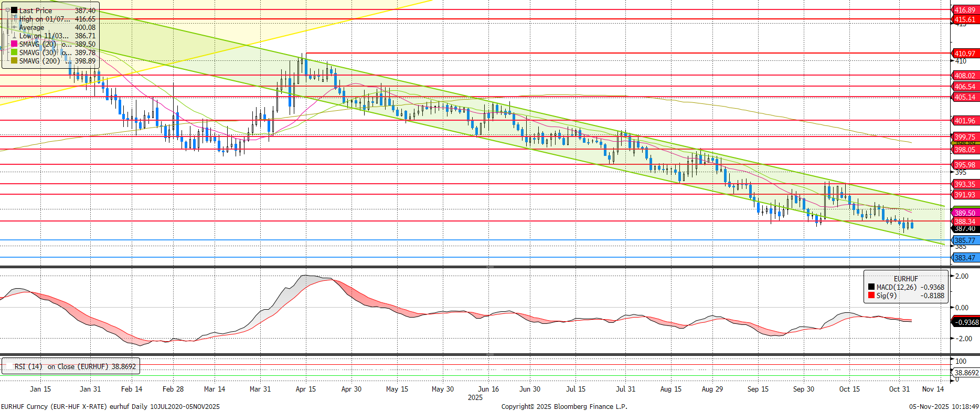Collapse the price legend tree box
The height and width of the screenshot is (411, 980).
[7, 10]
